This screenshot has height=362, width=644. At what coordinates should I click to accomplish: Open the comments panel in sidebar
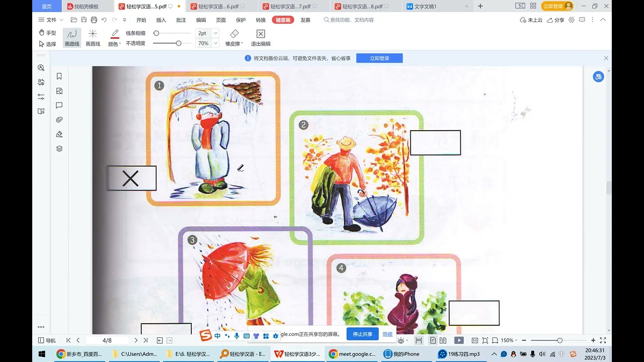pos(59,106)
